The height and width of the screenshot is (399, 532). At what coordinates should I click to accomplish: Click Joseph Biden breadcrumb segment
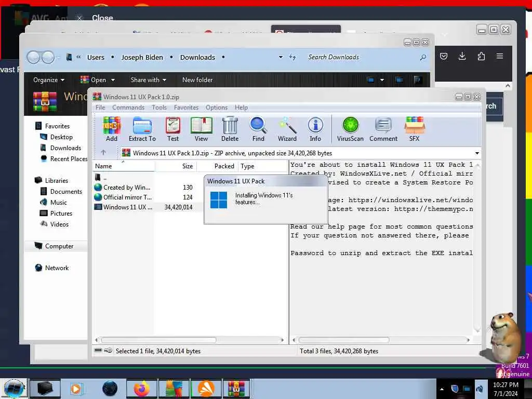point(142,57)
